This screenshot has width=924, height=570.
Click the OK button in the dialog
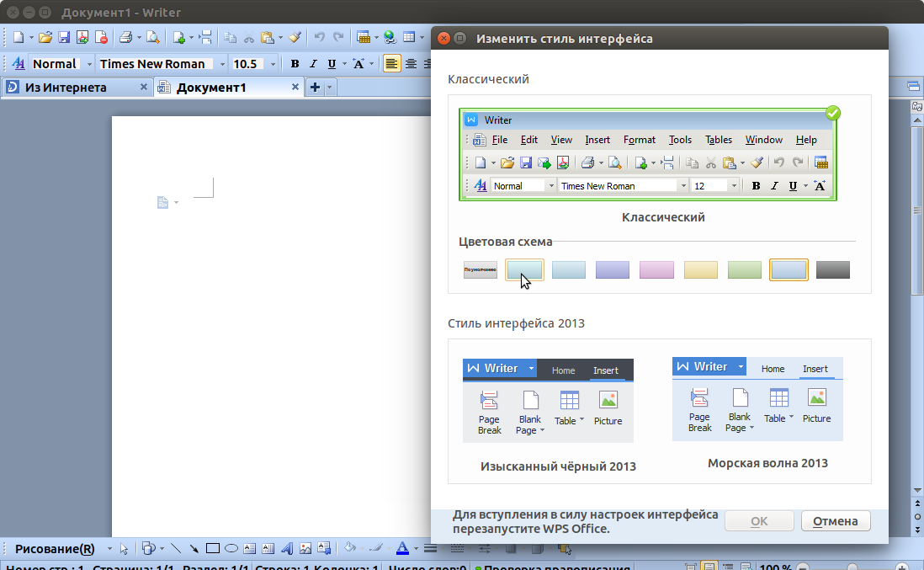759,521
